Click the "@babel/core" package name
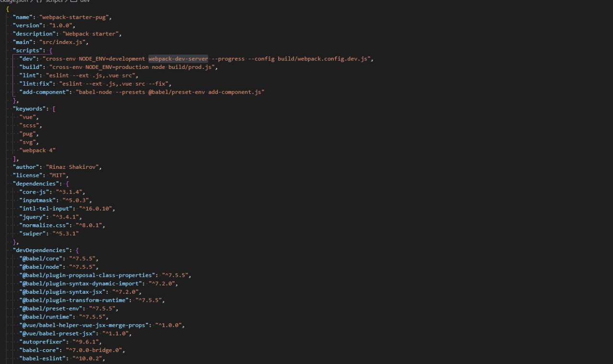613x364 pixels. (x=42, y=258)
